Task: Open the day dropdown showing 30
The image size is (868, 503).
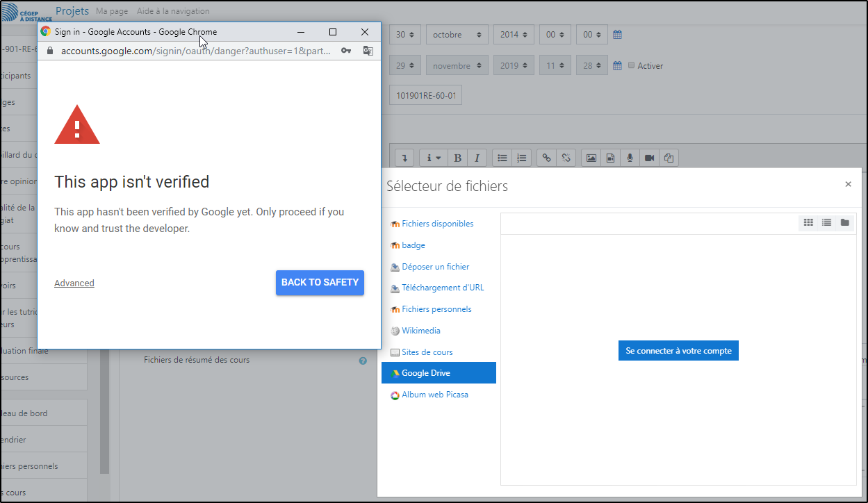Action: point(404,34)
